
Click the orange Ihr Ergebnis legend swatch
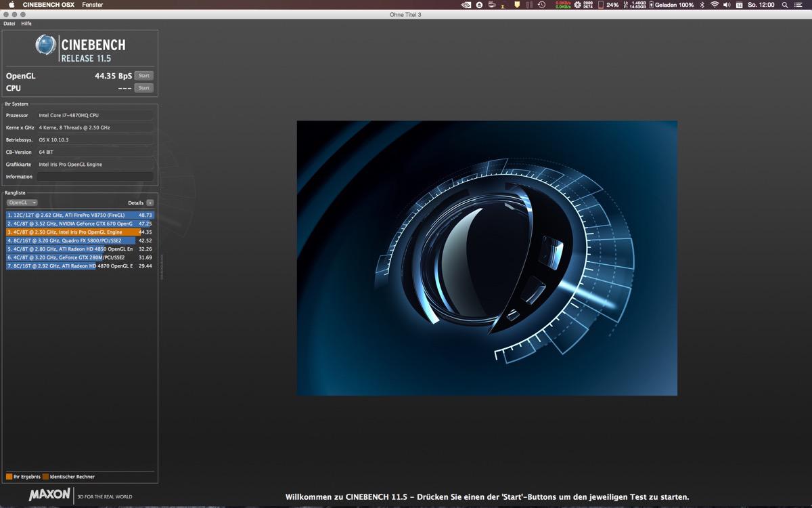tap(9, 477)
